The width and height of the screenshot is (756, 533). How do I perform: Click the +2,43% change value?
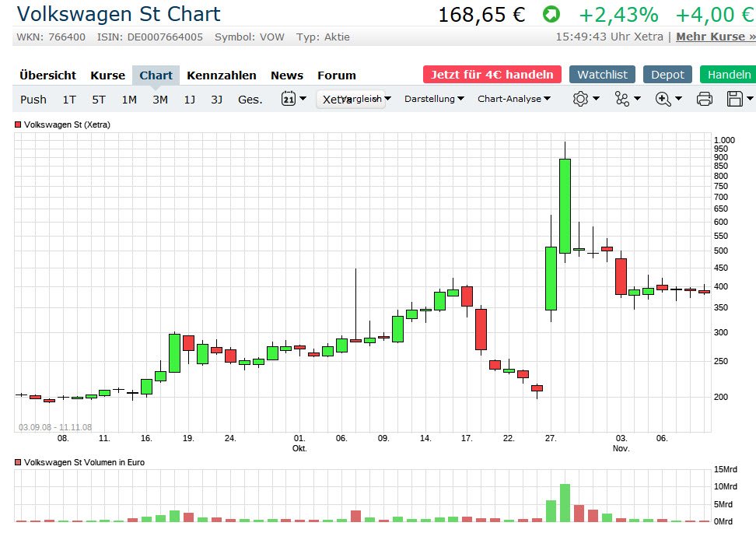coord(618,15)
